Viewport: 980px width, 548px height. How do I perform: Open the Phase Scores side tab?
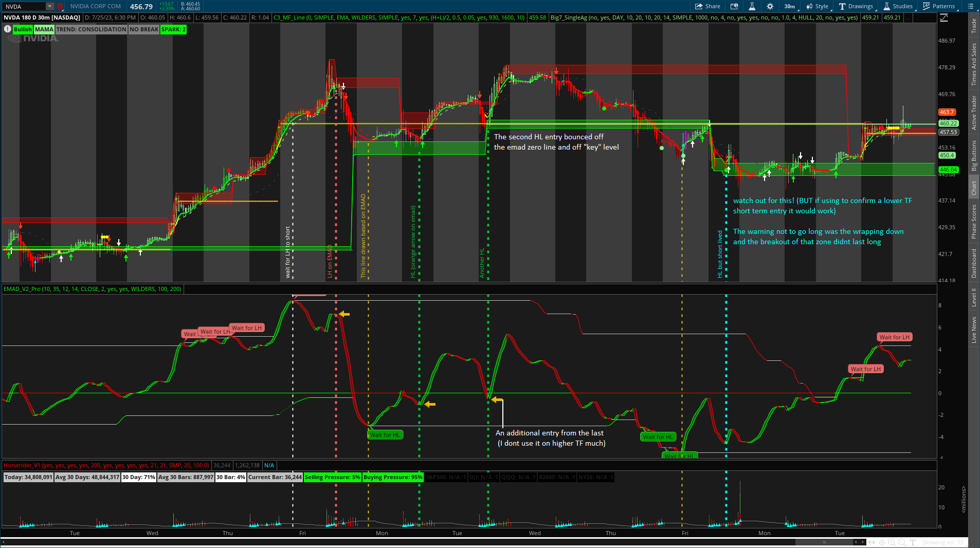point(974,222)
